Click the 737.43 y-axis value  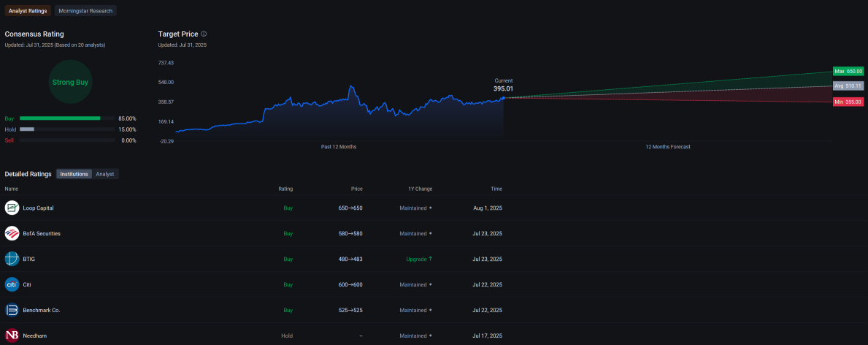click(x=166, y=63)
